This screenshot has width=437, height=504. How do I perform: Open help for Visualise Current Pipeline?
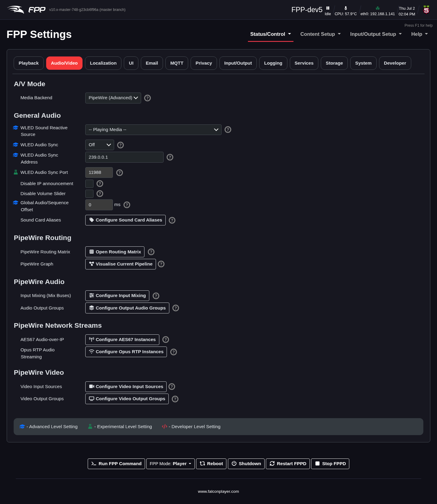(161, 264)
